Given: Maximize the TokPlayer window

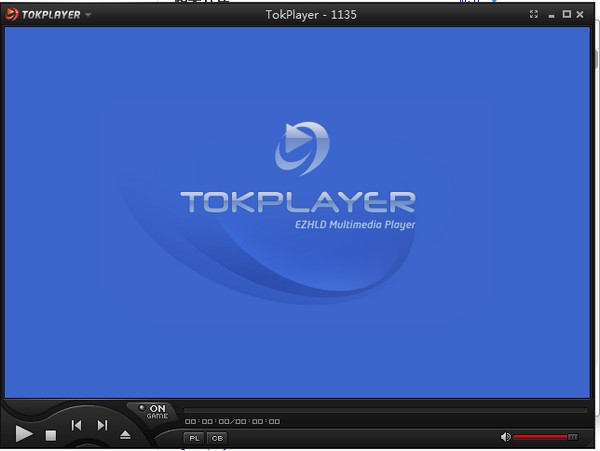Looking at the screenshot, I should click(566, 14).
